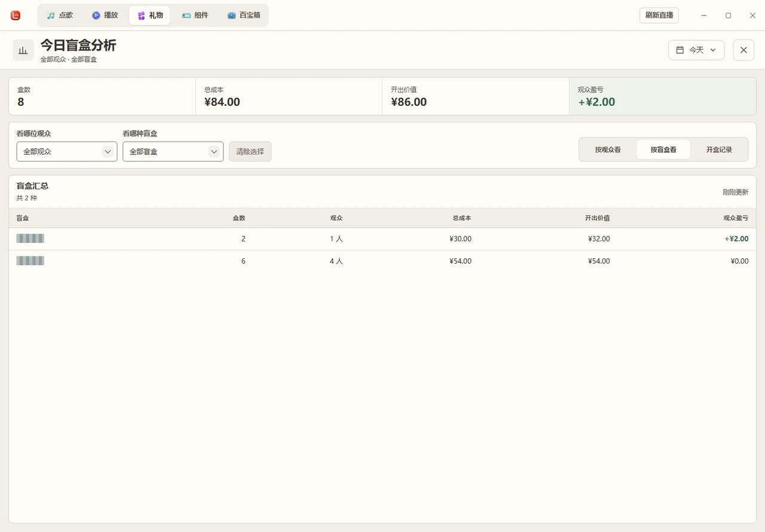Click the 4 人 audience count cell

[336, 261]
